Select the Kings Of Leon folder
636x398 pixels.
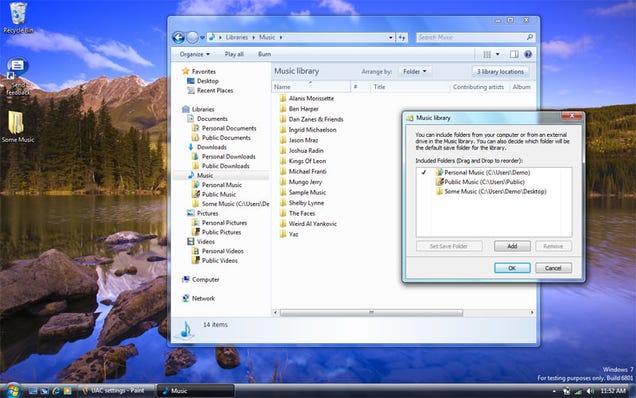point(303,161)
